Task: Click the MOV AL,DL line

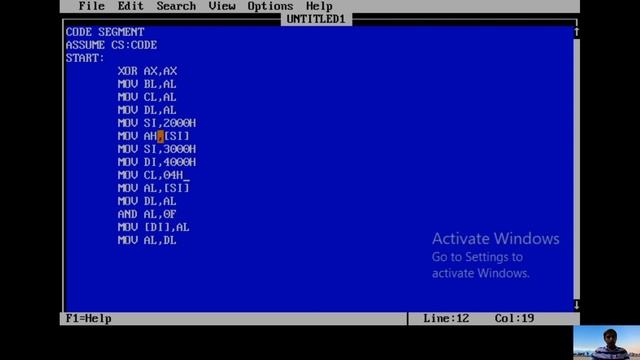Action: [x=147, y=240]
